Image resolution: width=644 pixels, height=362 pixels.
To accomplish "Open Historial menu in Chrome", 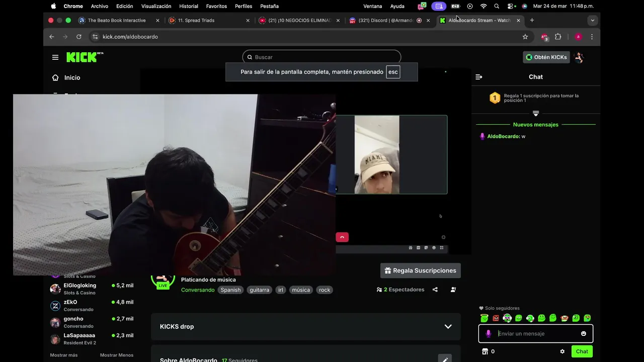I will pyautogui.click(x=189, y=6).
